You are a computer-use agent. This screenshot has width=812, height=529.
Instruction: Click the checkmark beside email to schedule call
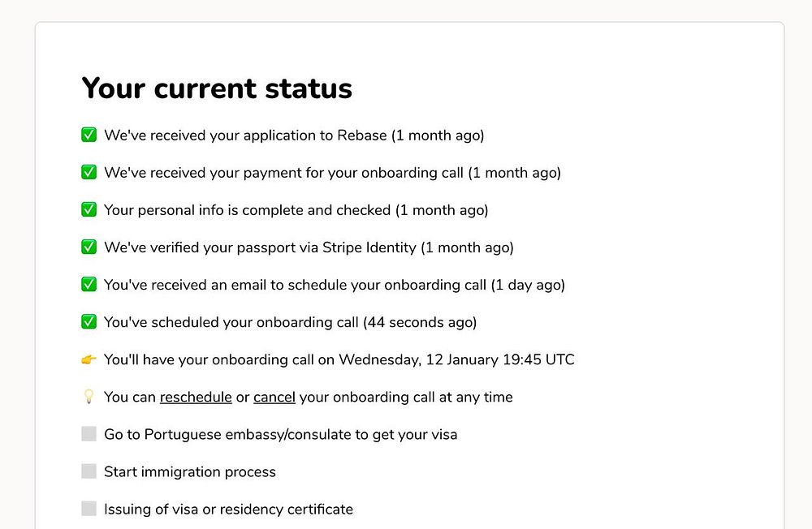coord(89,285)
